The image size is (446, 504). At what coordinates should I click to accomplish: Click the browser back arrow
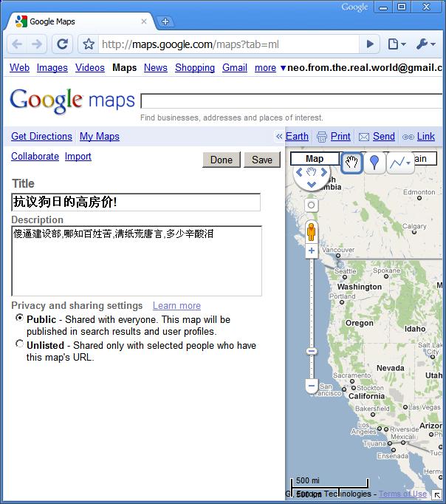click(x=17, y=44)
